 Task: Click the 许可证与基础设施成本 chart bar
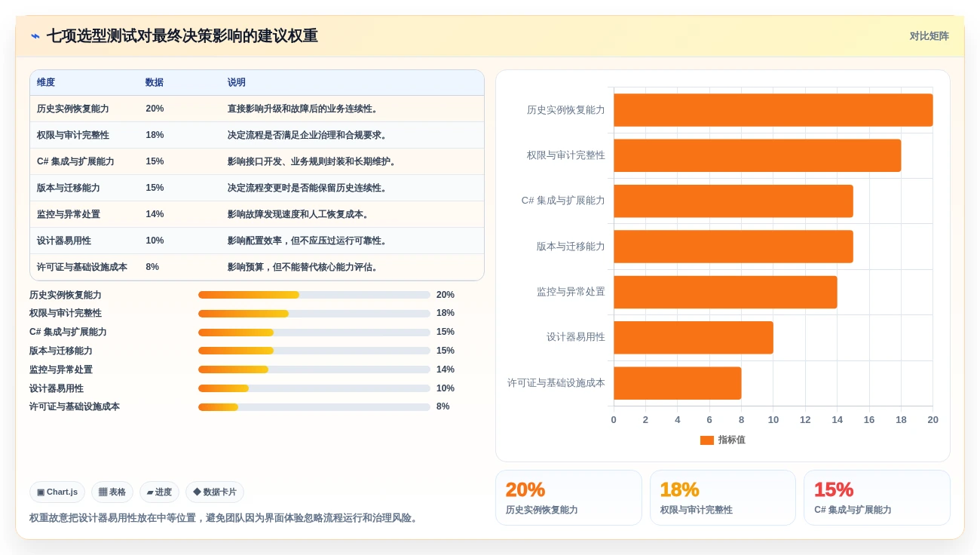[x=678, y=383]
